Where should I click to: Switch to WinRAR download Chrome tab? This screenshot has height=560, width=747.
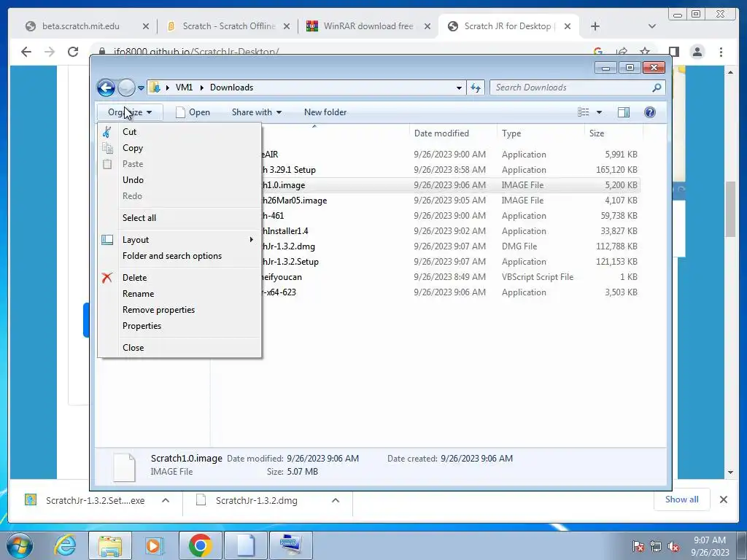(x=368, y=26)
